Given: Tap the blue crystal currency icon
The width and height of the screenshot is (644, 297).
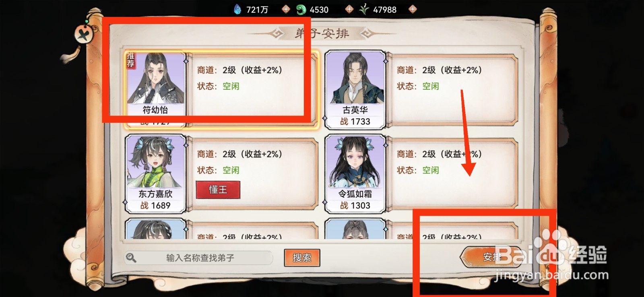Looking at the screenshot, I should pos(237,9).
